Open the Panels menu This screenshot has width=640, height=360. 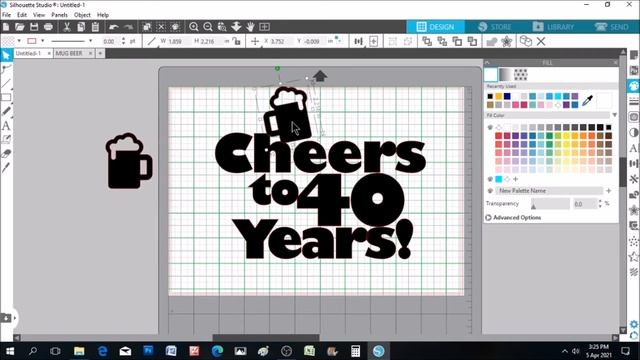pyautogui.click(x=59, y=15)
